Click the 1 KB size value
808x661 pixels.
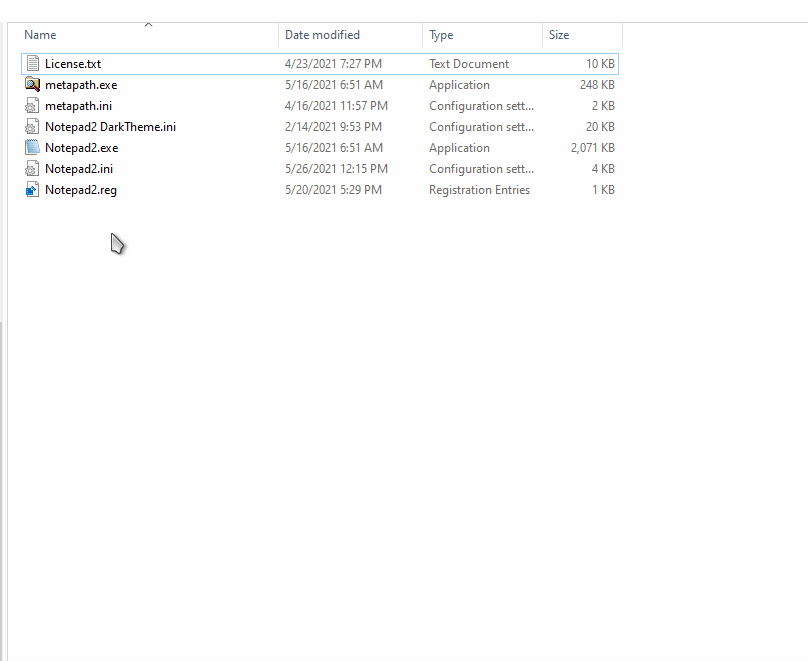(603, 190)
